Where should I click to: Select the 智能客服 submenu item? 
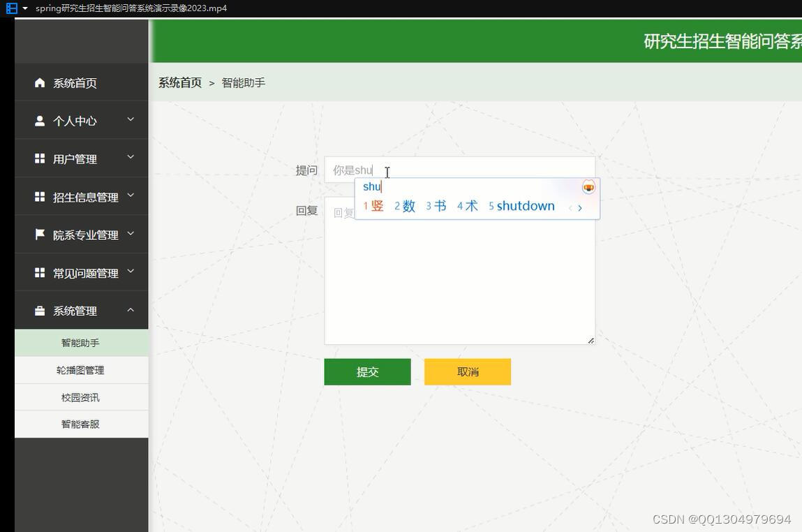[x=82, y=424]
